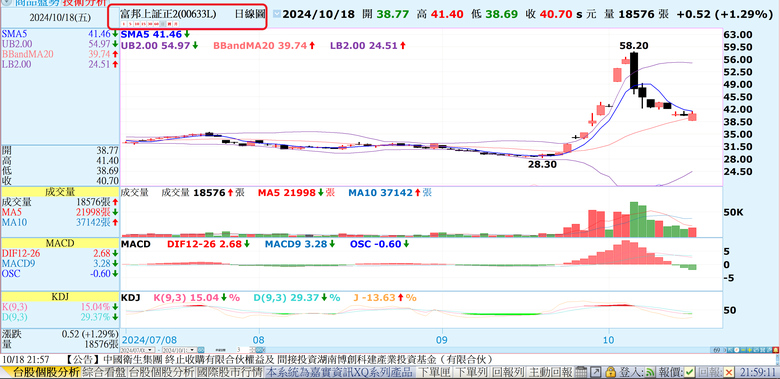Click the green quote status checkmark
The image size is (780, 379).
(689, 372)
